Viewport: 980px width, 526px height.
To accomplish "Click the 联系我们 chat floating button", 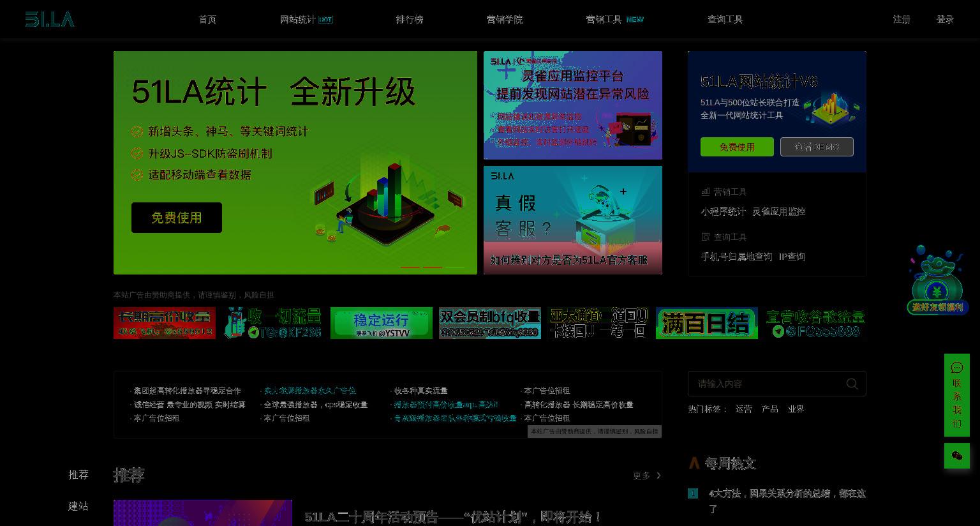I will point(957,395).
